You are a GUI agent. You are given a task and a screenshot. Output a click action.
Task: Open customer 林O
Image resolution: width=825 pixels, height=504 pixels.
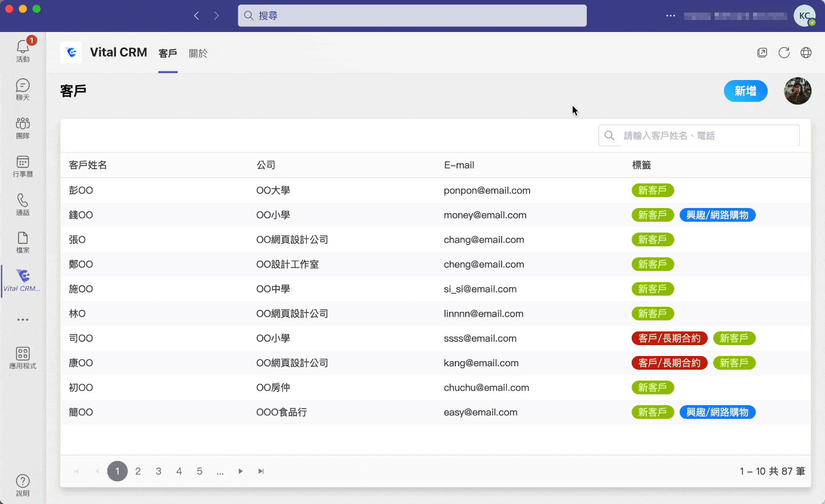click(77, 313)
